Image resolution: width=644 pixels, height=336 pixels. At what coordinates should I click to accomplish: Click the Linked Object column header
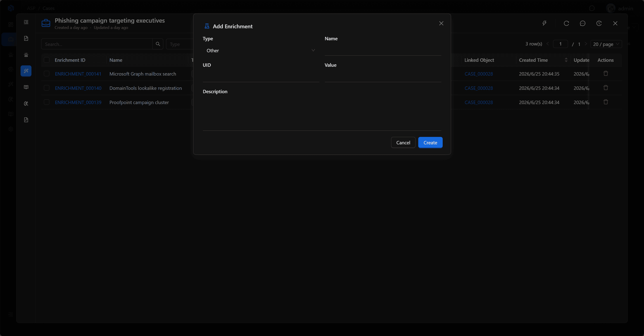(x=479, y=60)
